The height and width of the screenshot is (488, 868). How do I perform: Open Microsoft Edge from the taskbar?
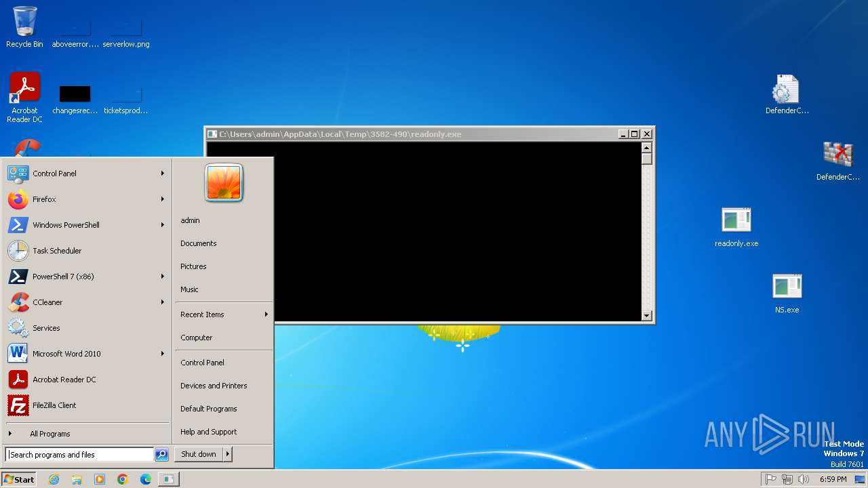pos(146,479)
